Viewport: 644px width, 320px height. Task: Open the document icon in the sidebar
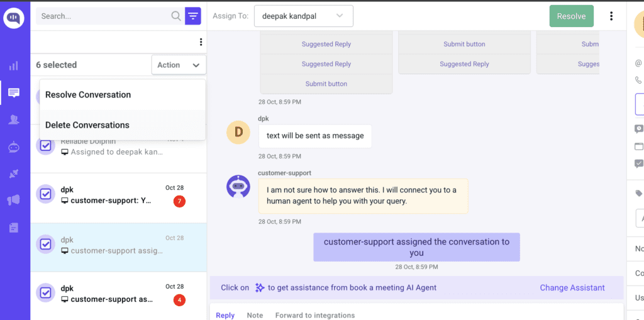[x=14, y=227]
